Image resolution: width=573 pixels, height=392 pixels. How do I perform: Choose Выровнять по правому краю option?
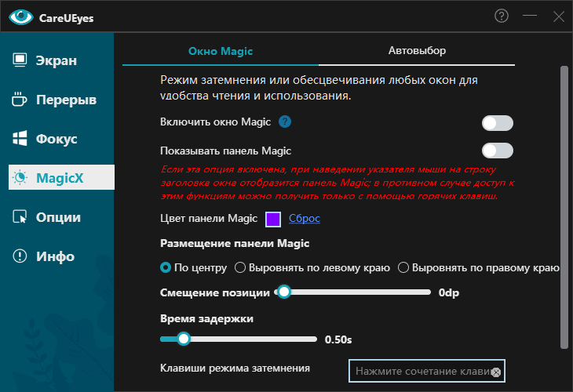coord(403,268)
